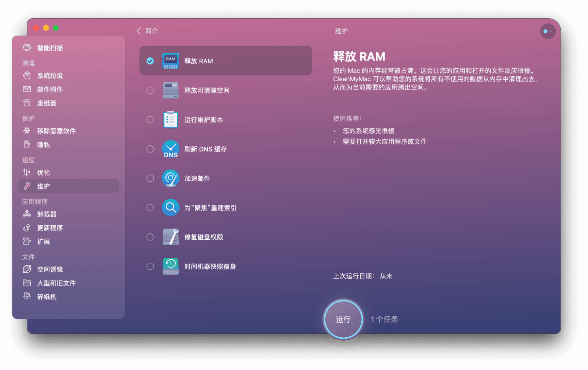Click the Time Machine snapshot icon

pos(171,266)
